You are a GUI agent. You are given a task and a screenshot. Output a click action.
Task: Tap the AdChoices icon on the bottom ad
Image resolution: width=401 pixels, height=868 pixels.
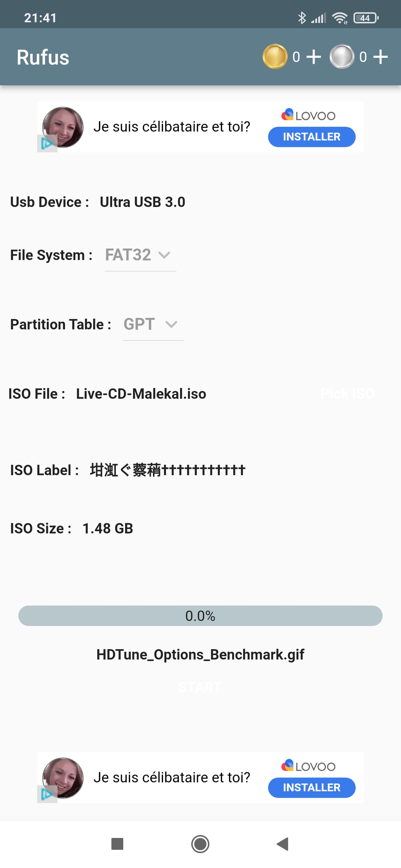(47, 794)
